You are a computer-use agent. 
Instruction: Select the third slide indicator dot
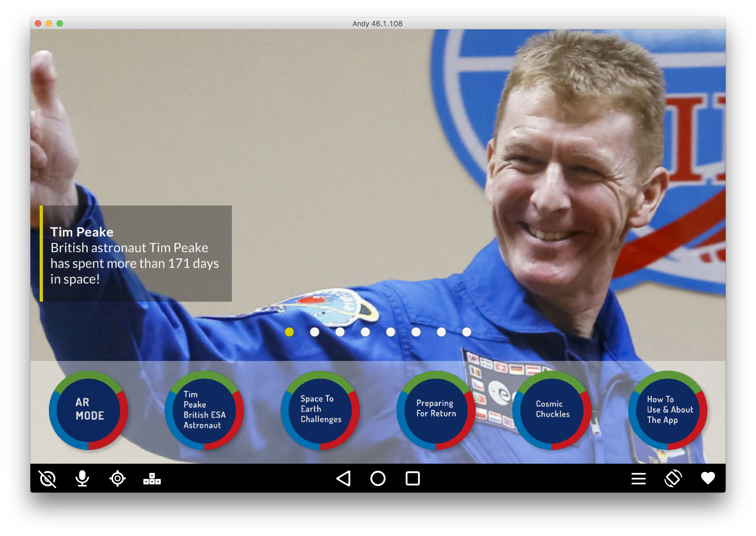pos(340,332)
